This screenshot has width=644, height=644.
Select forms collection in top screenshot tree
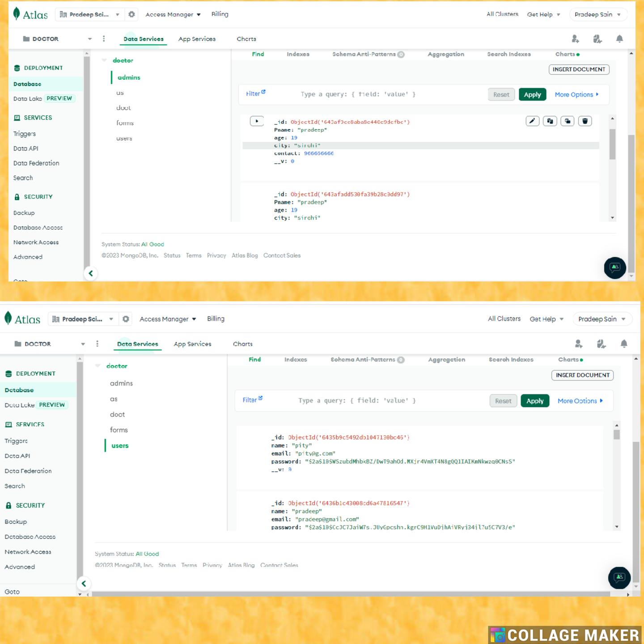125,123
